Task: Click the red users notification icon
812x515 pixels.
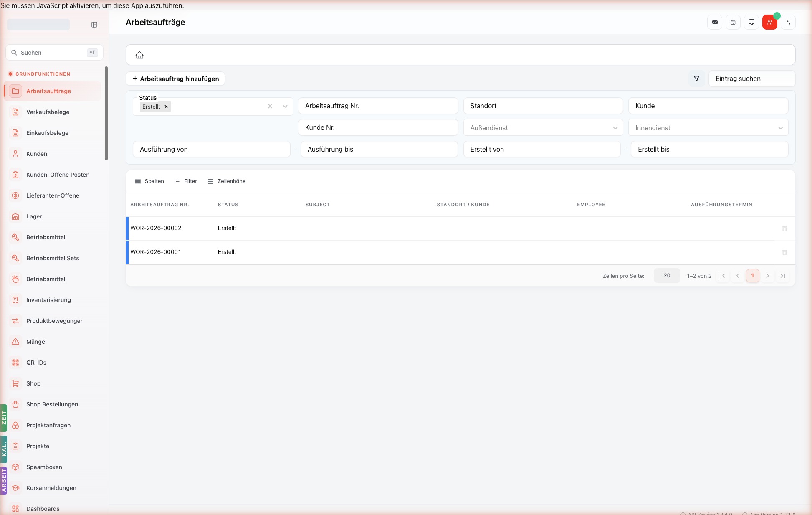Action: click(770, 22)
